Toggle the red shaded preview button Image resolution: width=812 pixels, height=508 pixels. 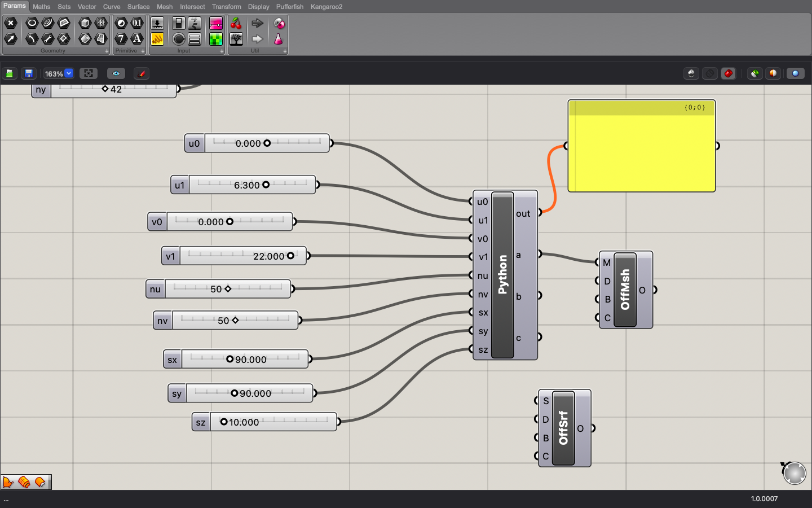[x=729, y=73]
